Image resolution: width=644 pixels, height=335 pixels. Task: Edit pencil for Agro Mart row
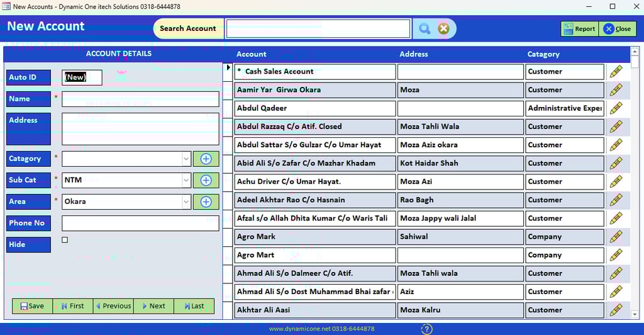(x=616, y=255)
